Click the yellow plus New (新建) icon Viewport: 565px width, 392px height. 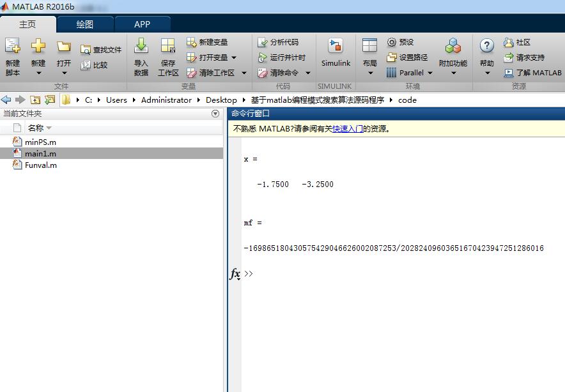tap(38, 46)
